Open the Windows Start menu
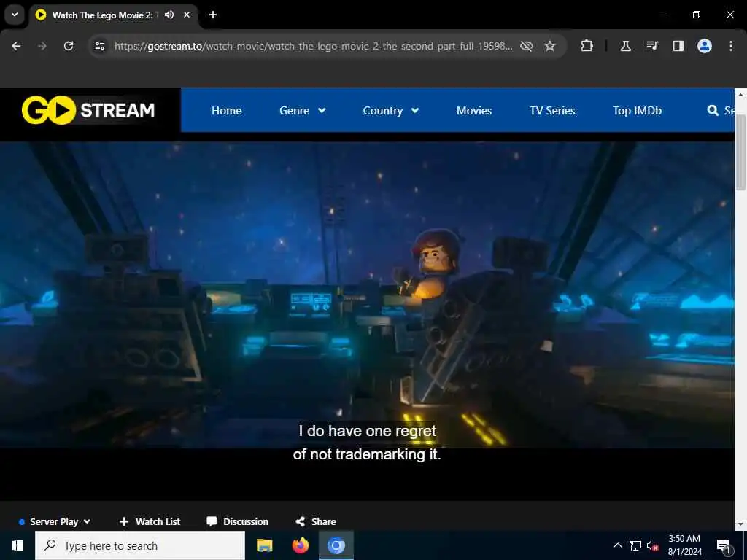747x560 pixels. (18, 545)
